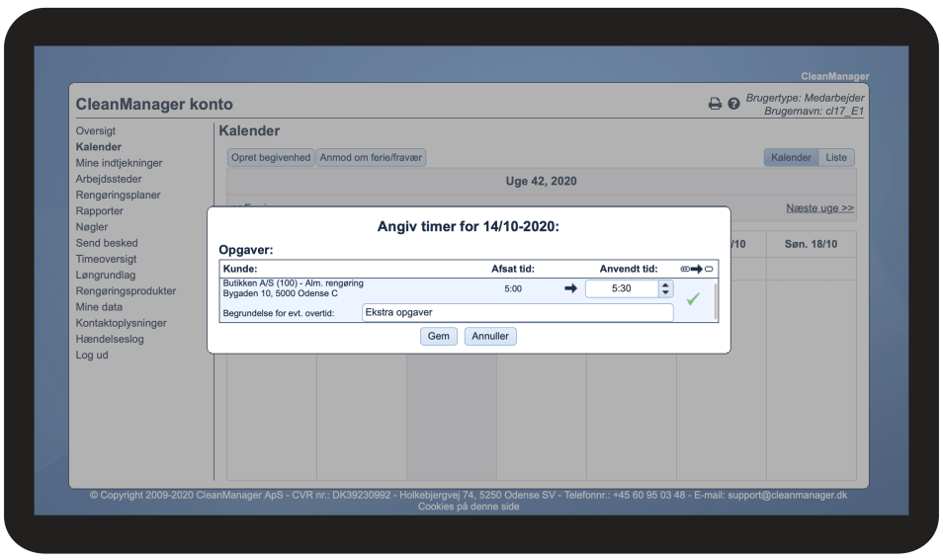This screenshot has height=560, width=943.
Task: Click the green checkmark in task row
Action: (x=693, y=299)
